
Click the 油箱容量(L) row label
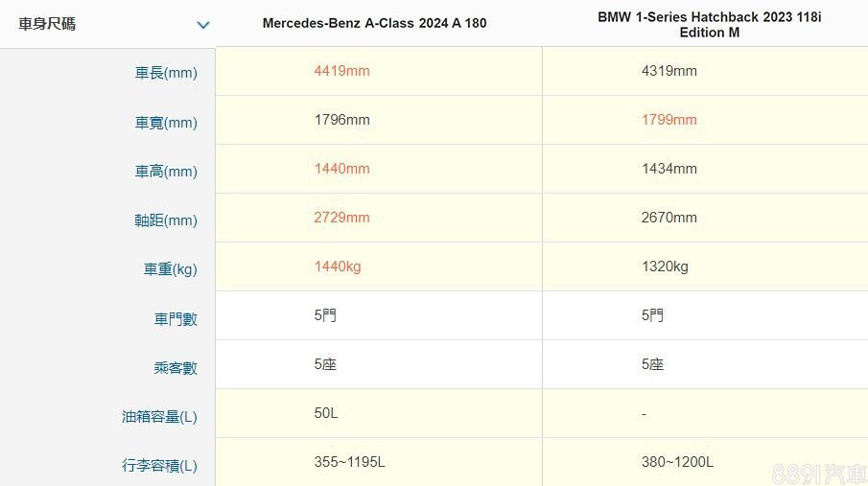tap(159, 416)
